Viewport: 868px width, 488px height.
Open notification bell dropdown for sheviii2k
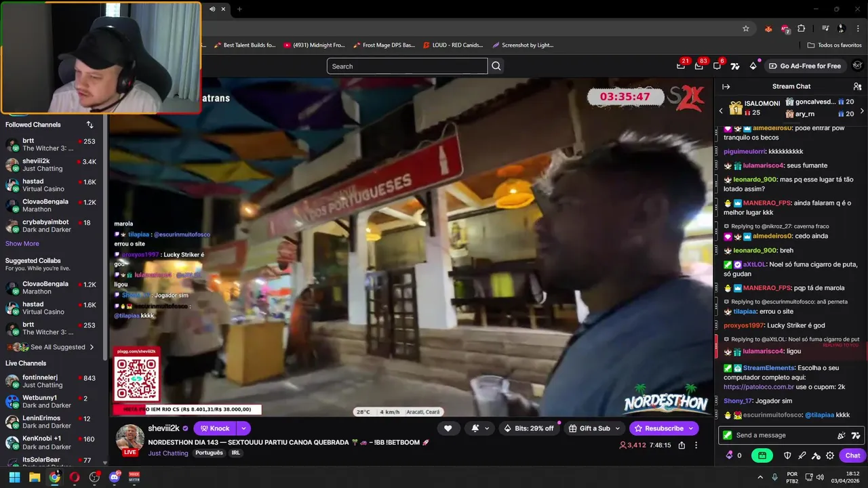[479, 428]
